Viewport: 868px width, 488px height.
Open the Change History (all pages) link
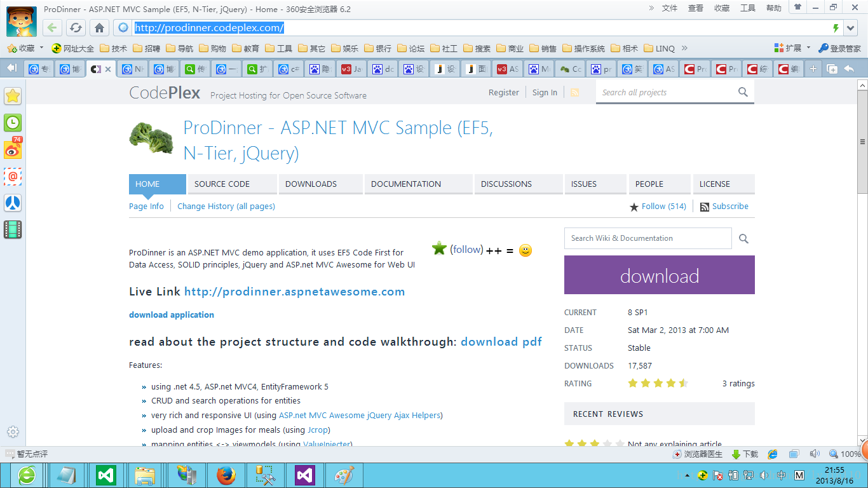coord(226,207)
